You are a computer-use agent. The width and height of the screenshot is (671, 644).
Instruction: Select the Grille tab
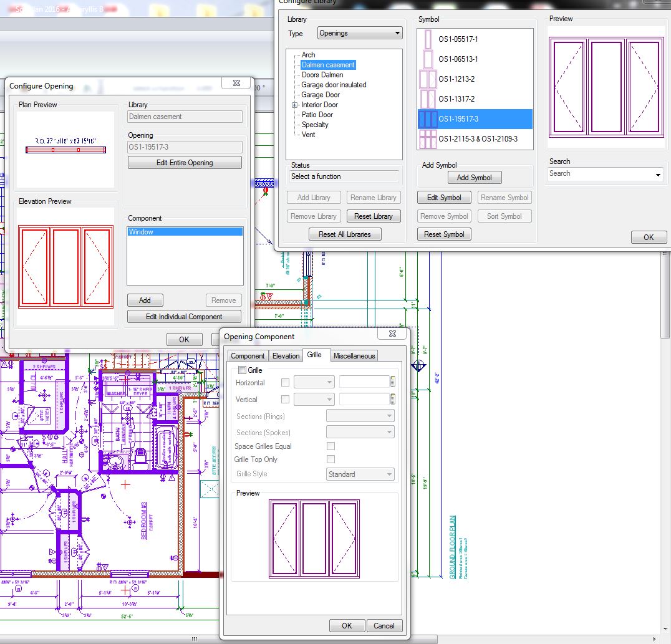(314, 355)
